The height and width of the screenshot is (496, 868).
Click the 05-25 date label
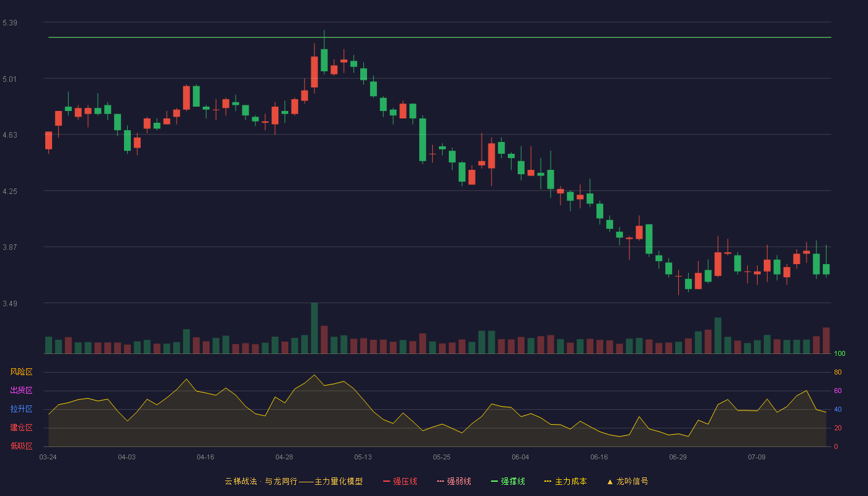[441, 457]
